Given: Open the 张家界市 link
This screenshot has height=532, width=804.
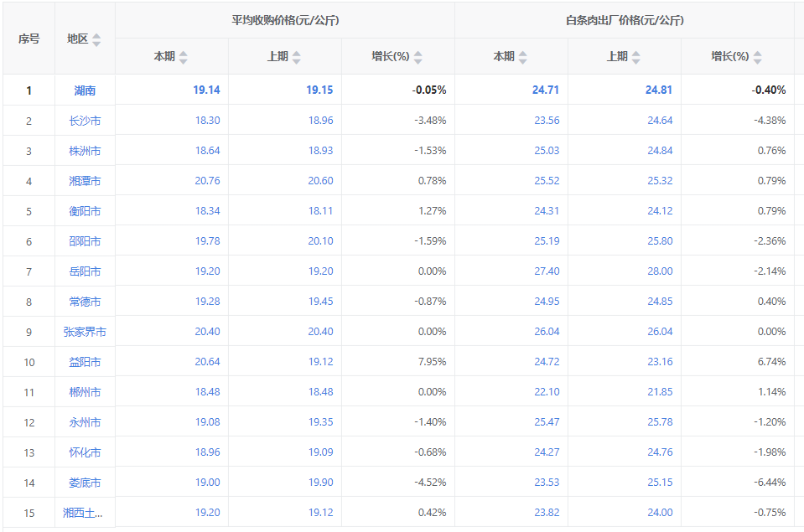Looking at the screenshot, I should click(x=85, y=332).
